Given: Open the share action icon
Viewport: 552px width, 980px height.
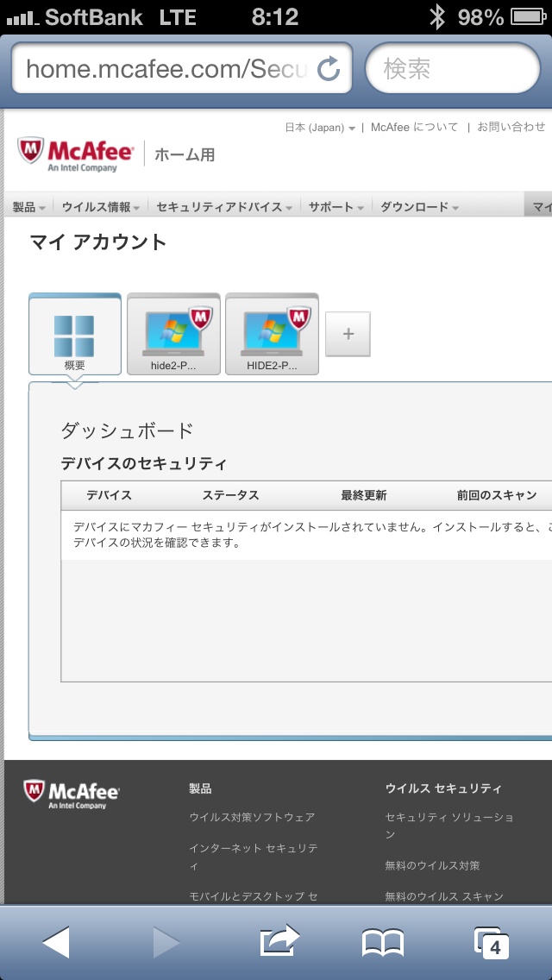Looking at the screenshot, I should [279, 940].
